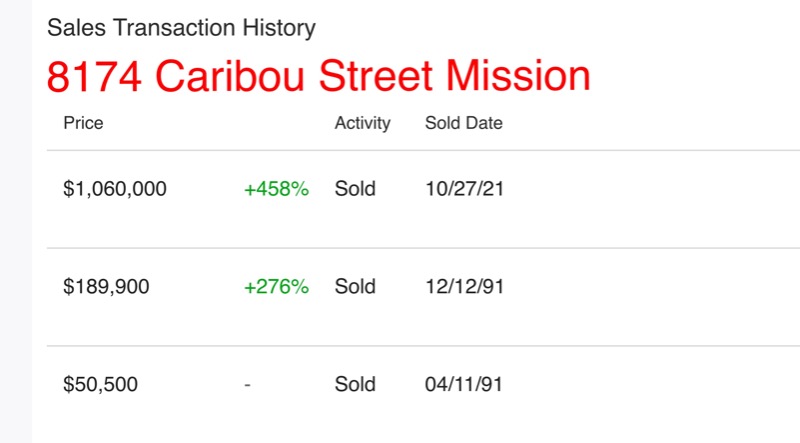Click Sold in the $1,060,000 row
Viewport: 800px width, 443px height.
[x=355, y=189]
